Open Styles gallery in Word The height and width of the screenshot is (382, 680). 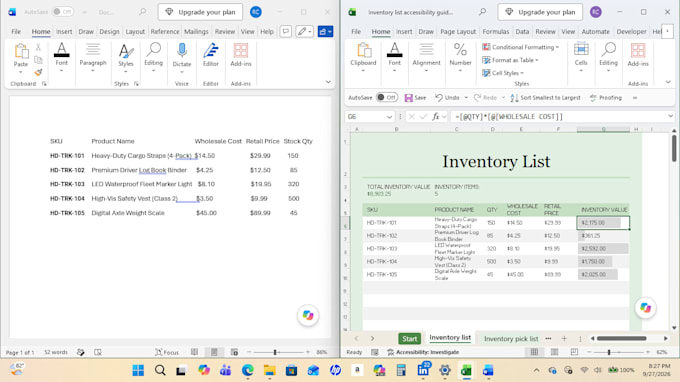(x=126, y=57)
